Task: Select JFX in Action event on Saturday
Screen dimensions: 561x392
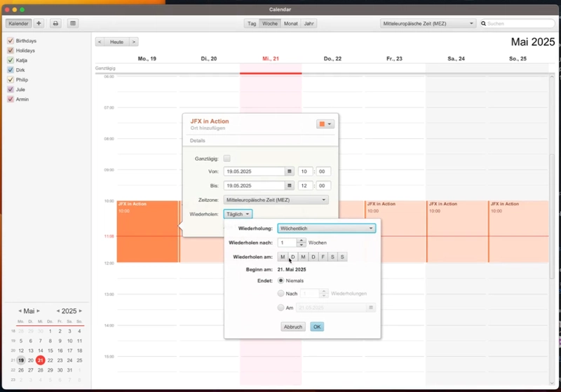Action: [457, 231]
